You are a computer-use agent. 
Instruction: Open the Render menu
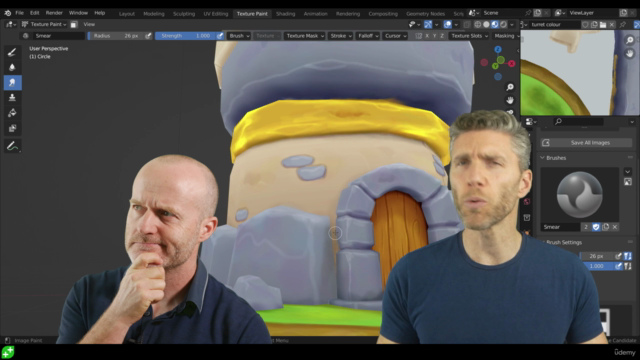[x=54, y=13]
